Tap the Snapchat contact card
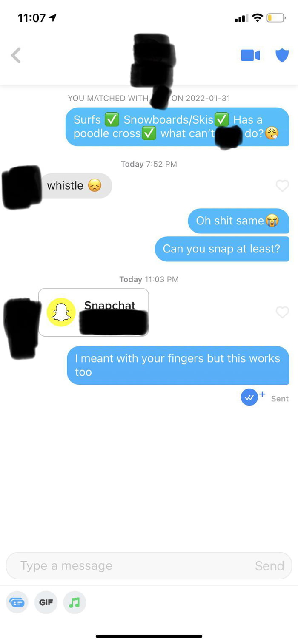This screenshot has width=298, height=644. click(x=94, y=312)
